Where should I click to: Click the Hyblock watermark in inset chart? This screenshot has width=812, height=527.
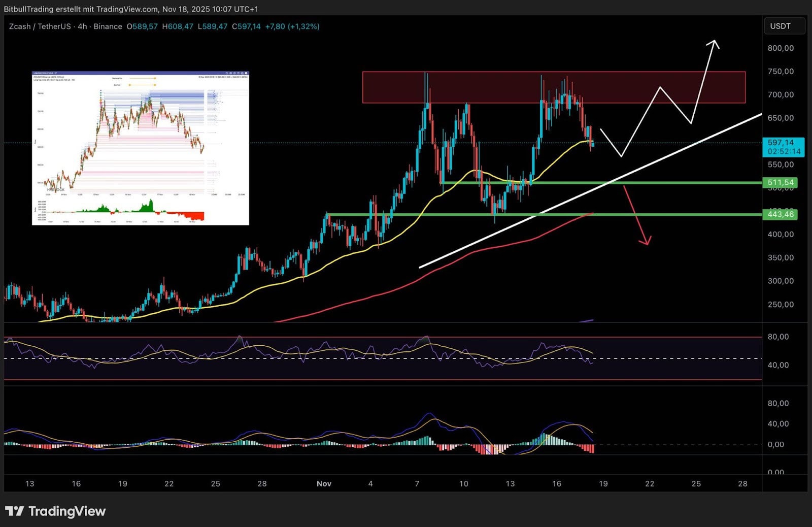tap(56, 189)
